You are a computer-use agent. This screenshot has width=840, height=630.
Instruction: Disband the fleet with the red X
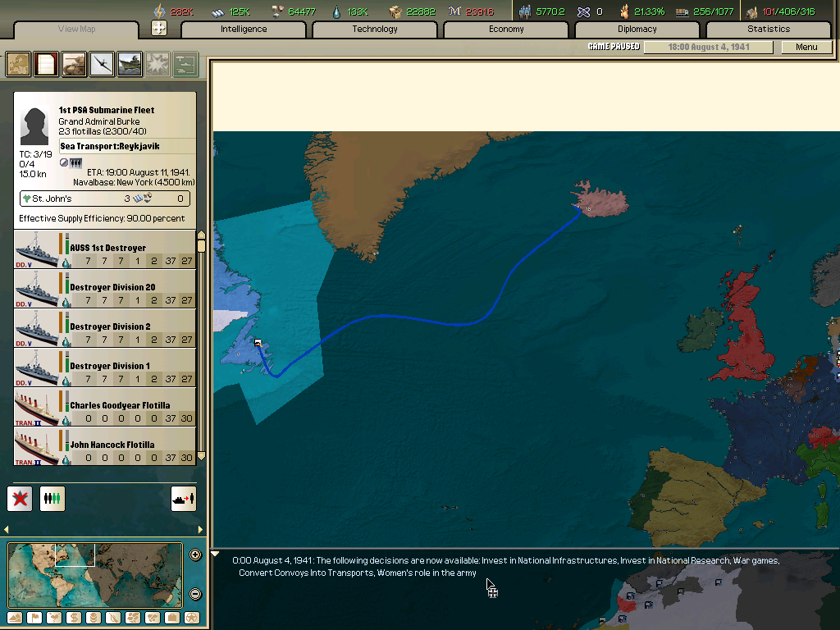point(19,499)
